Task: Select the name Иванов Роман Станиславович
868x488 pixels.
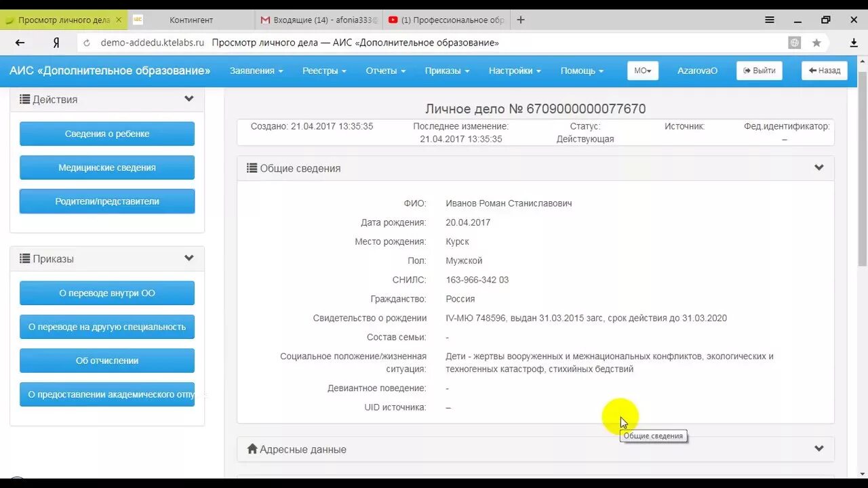Action: pos(509,203)
